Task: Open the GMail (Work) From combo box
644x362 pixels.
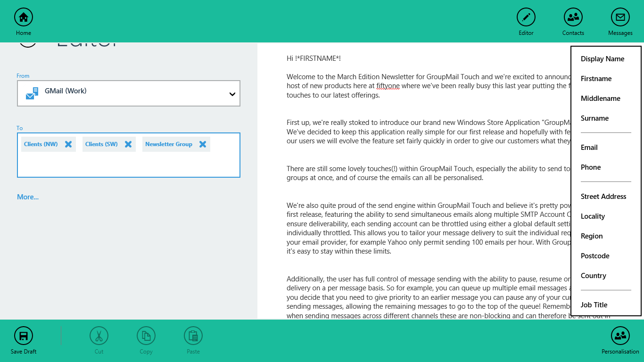Action: (x=129, y=93)
